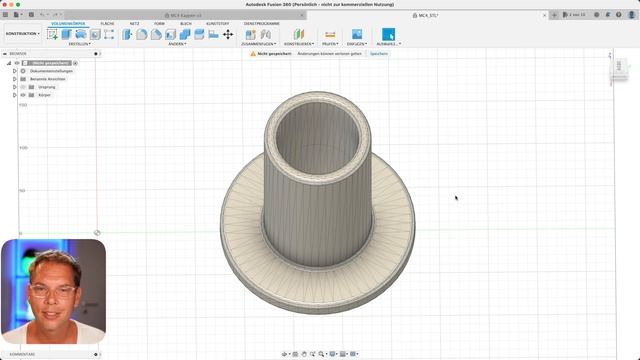Open the ERSTELLEN dropdown menu
The image size is (640, 360).
pyautogui.click(x=80, y=44)
